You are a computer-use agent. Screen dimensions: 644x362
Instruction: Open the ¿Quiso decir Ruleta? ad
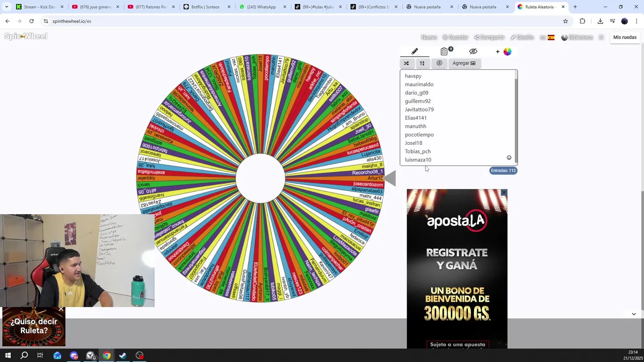[x=33, y=327]
